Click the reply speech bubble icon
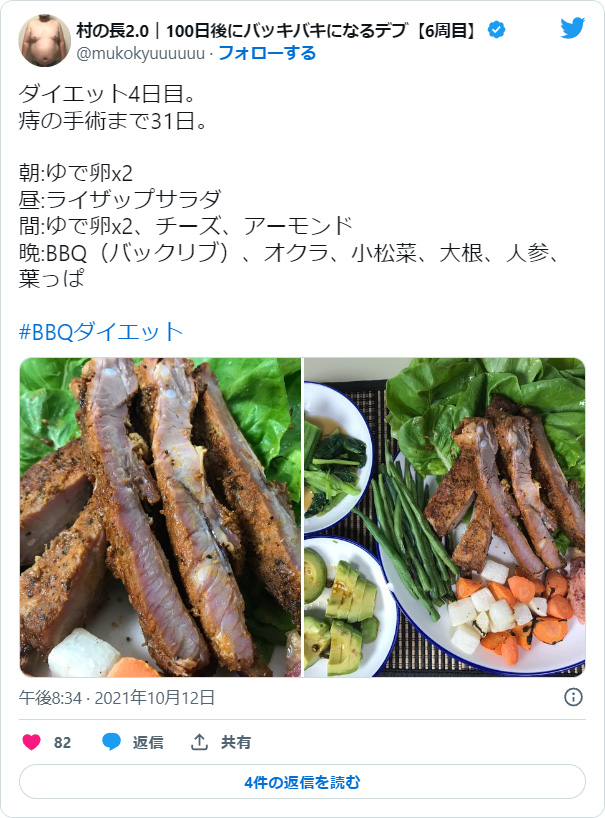The image size is (605, 818). tap(111, 742)
